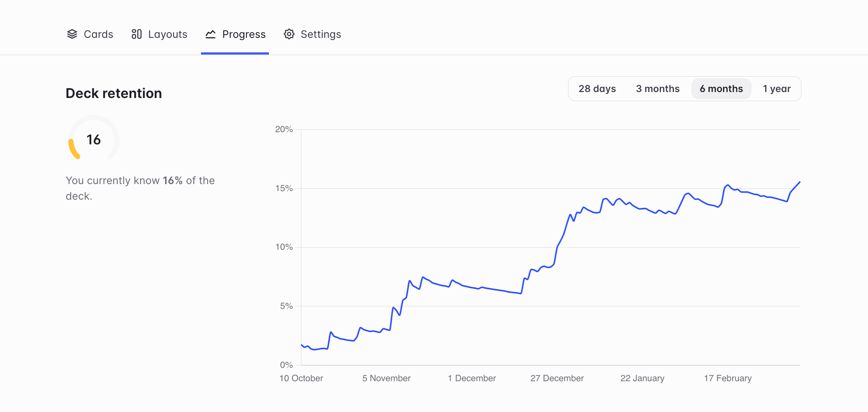This screenshot has height=412, width=868.
Task: Show the 1 year range
Action: (x=776, y=89)
